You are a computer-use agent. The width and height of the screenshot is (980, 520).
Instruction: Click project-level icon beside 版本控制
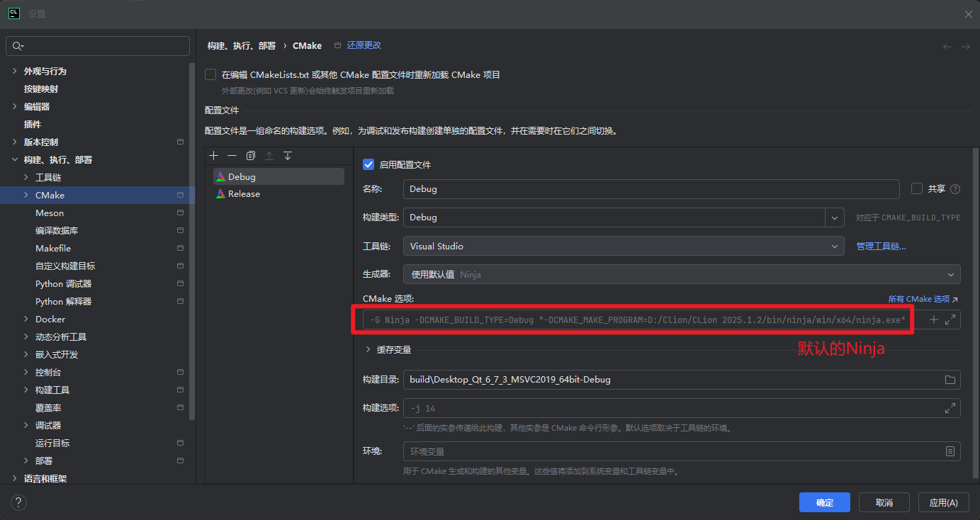(181, 142)
